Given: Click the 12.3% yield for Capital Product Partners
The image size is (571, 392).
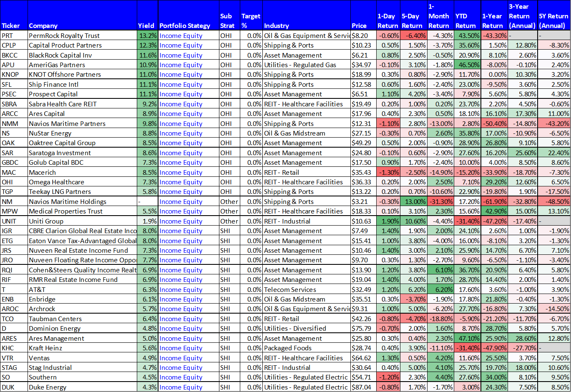Looking at the screenshot, I should pos(148,45).
